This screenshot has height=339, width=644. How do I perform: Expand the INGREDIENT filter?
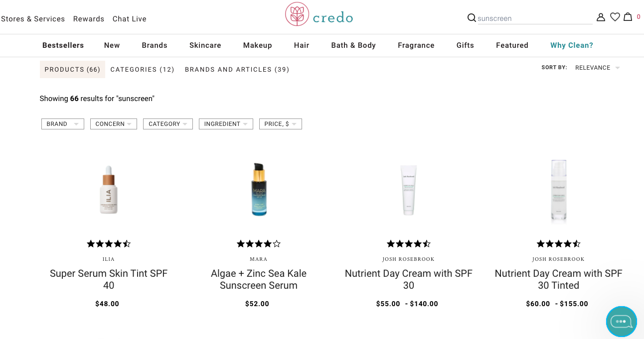226,123
